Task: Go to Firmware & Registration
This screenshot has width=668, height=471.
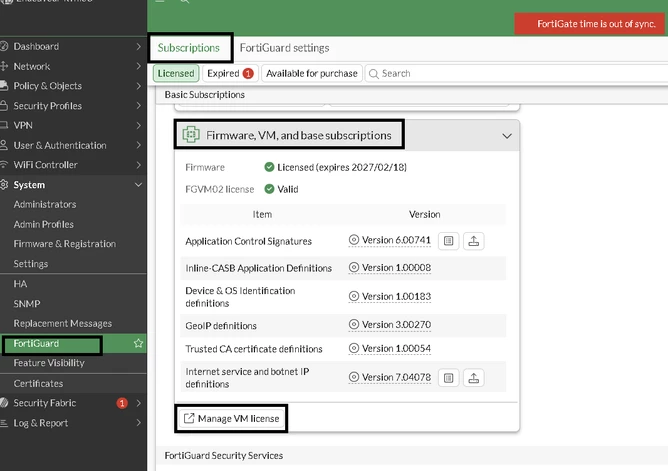Action: coord(65,244)
